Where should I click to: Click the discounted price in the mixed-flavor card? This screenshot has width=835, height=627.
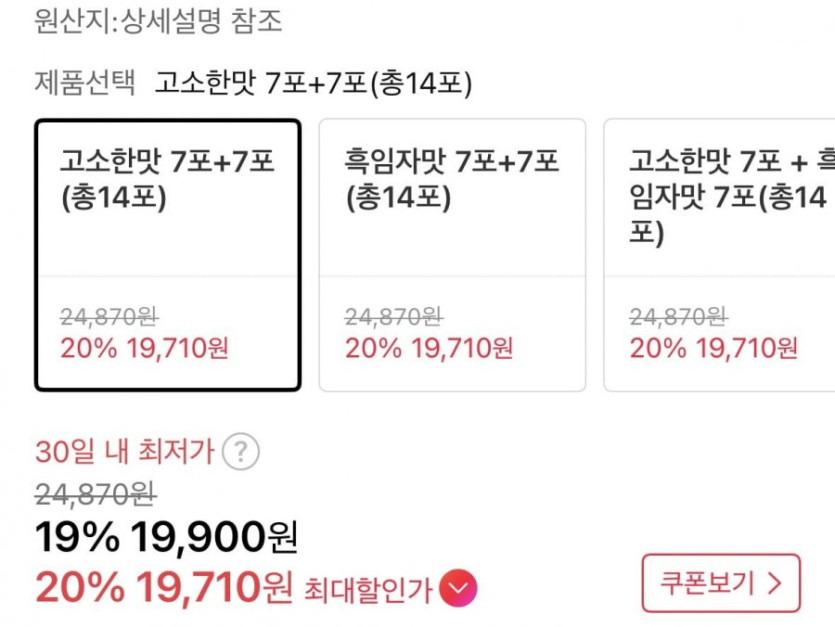pos(714,348)
